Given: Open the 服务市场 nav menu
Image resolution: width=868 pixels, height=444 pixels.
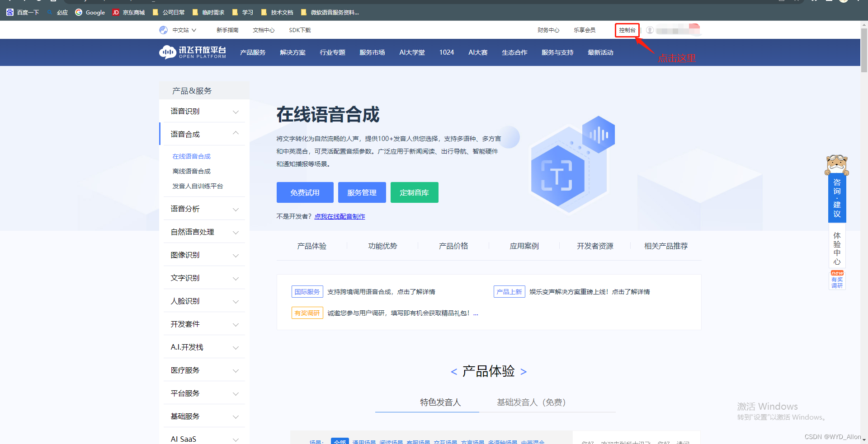Looking at the screenshot, I should (372, 52).
